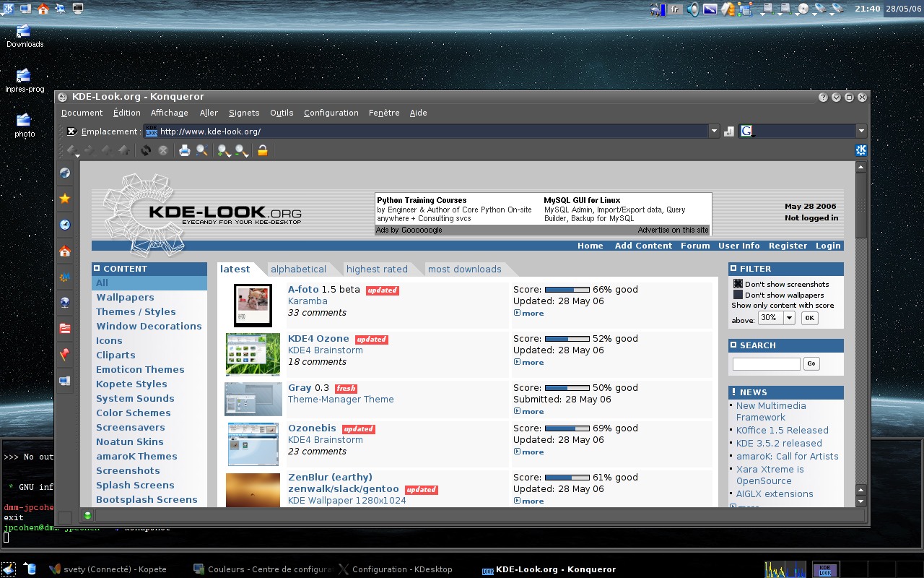The height and width of the screenshot is (578, 924).
Task: Expand more details for A-foto
Action: (x=529, y=313)
